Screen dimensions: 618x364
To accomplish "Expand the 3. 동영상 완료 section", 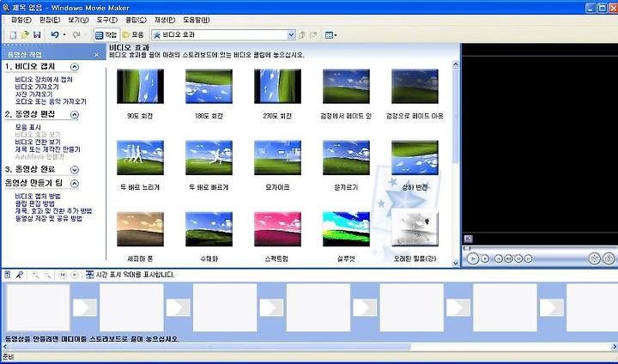I will (75, 170).
